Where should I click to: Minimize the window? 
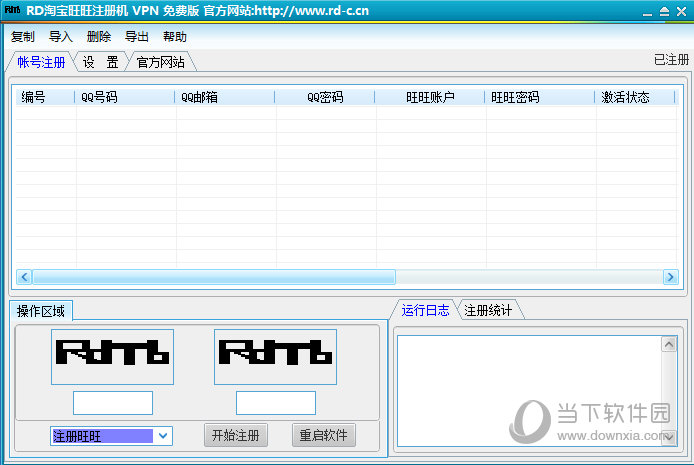(648, 12)
